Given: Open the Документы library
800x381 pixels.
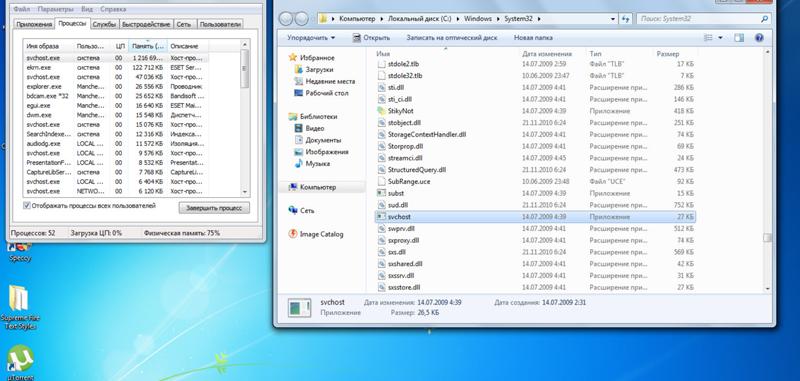Looking at the screenshot, I should [x=318, y=140].
